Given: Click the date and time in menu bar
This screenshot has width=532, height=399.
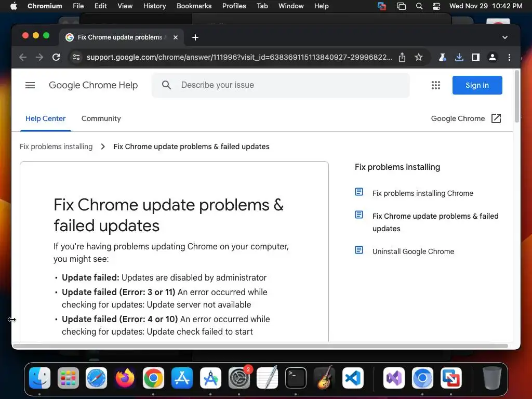Looking at the screenshot, I should click(486, 6).
